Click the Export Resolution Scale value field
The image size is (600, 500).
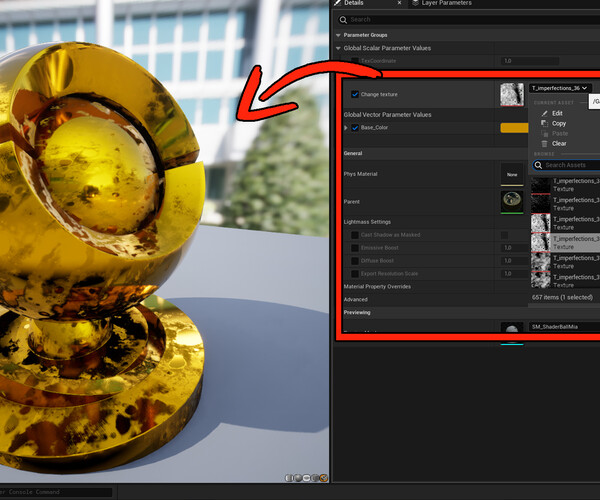click(515, 274)
